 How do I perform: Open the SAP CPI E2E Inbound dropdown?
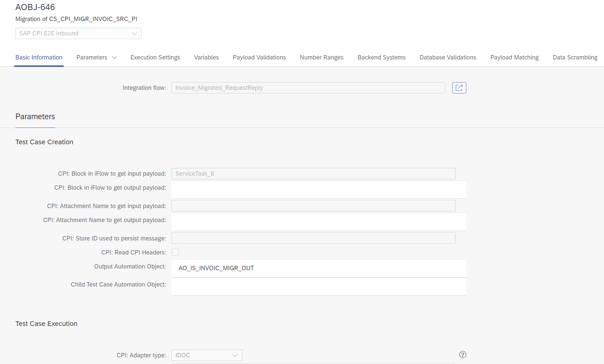point(78,33)
